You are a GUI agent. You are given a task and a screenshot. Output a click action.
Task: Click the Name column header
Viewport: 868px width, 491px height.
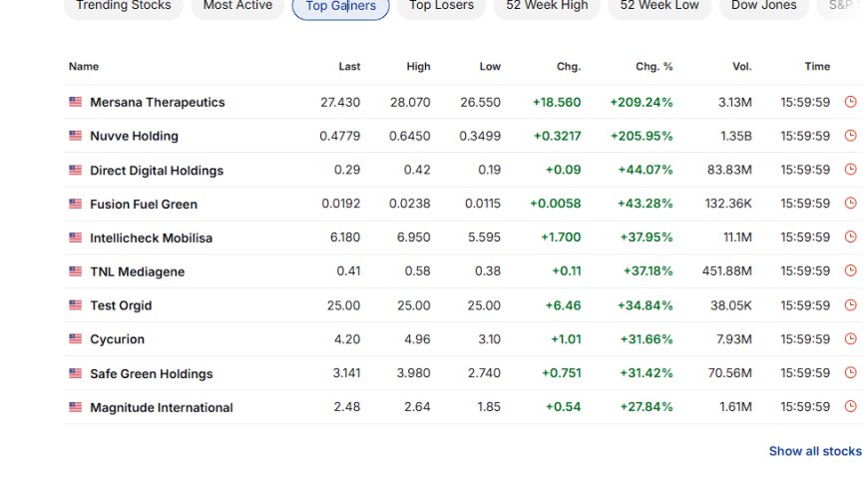(84, 67)
